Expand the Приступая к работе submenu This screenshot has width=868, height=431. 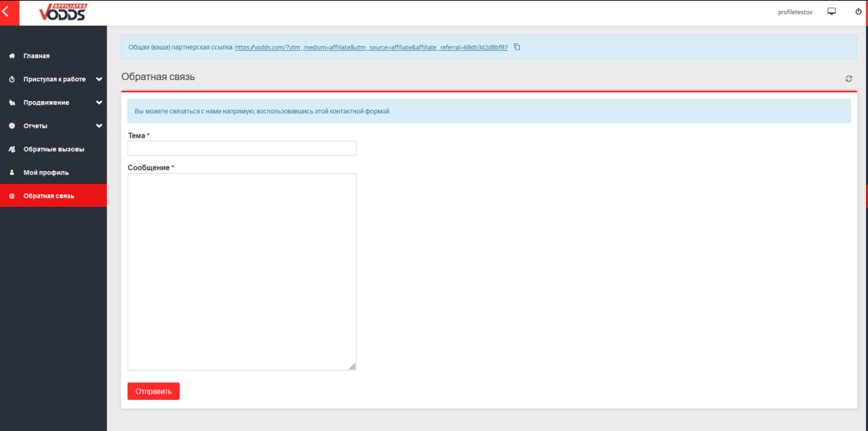click(99, 79)
